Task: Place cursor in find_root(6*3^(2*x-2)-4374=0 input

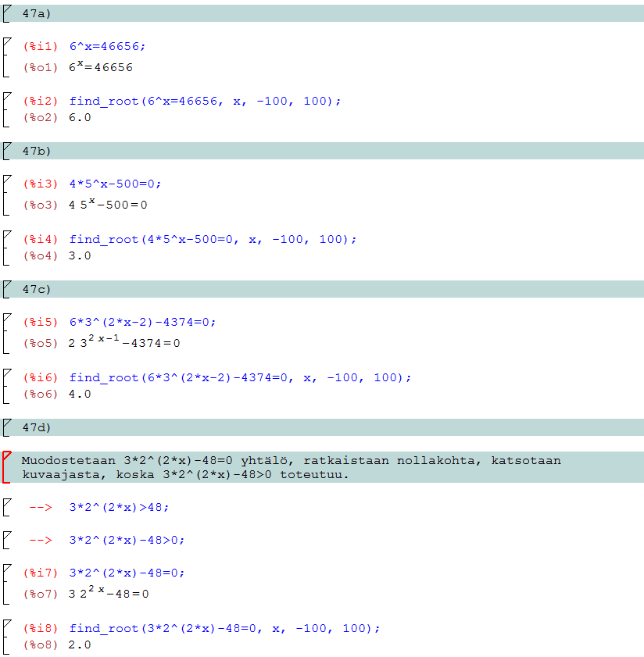Action: [x=240, y=378]
